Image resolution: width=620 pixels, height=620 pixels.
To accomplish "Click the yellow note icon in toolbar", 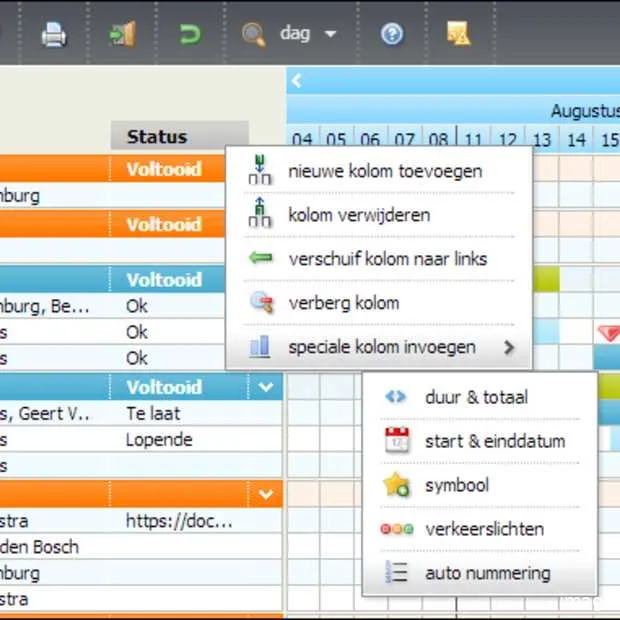I will pyautogui.click(x=458, y=35).
